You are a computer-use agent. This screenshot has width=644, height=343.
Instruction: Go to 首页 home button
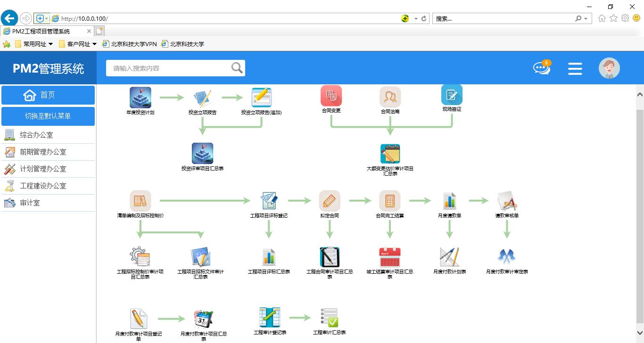(x=48, y=95)
